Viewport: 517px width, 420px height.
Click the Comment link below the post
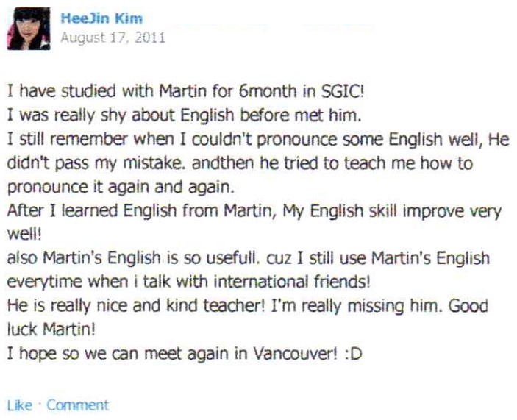pyautogui.click(x=77, y=405)
